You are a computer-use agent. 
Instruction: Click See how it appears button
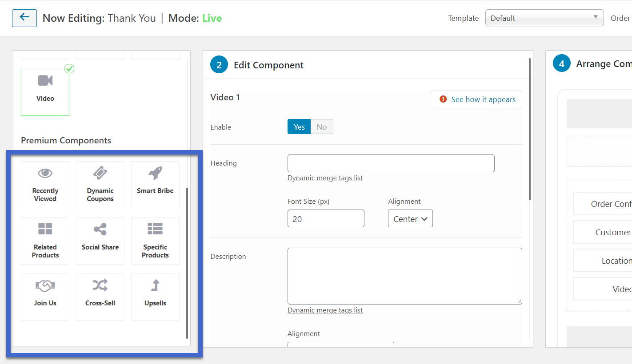click(476, 99)
